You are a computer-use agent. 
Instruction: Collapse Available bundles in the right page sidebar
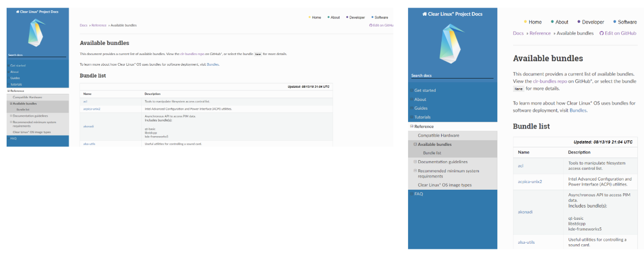pos(415,144)
